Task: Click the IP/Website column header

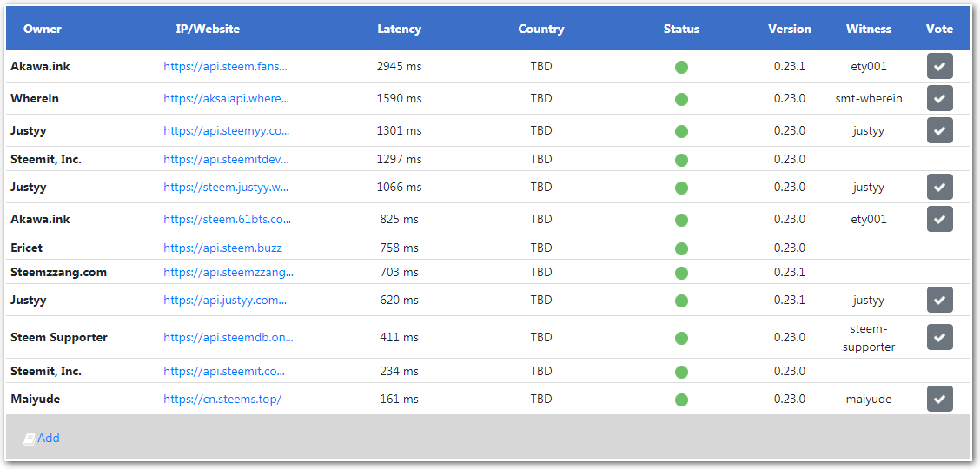Action: click(208, 29)
